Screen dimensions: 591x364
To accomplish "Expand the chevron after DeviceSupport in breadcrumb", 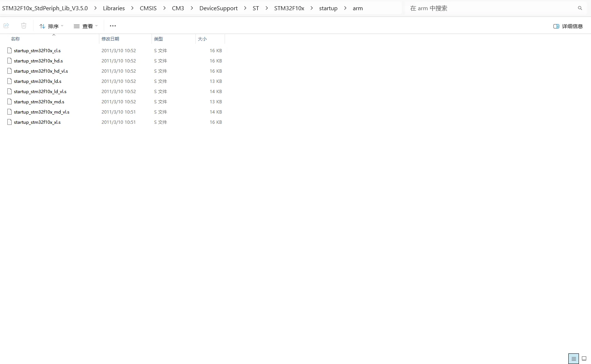I will coord(245,8).
